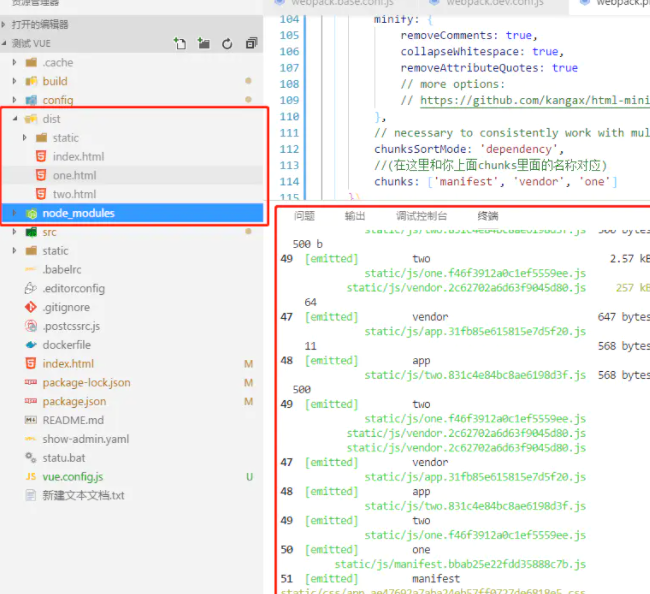650x594 pixels.
Task: Expand the build folder arrow
Action: 15,81
